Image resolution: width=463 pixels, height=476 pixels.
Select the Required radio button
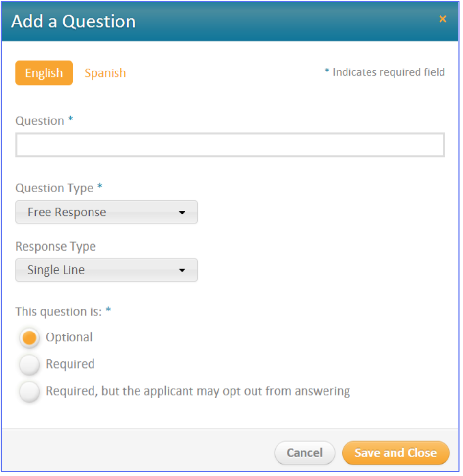30,365
